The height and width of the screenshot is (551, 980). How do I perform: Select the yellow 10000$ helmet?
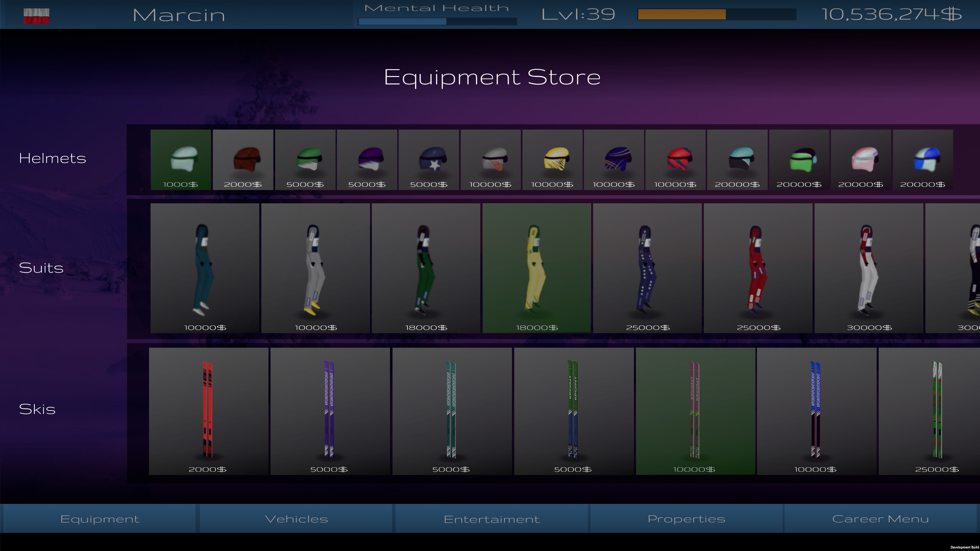[x=552, y=160]
